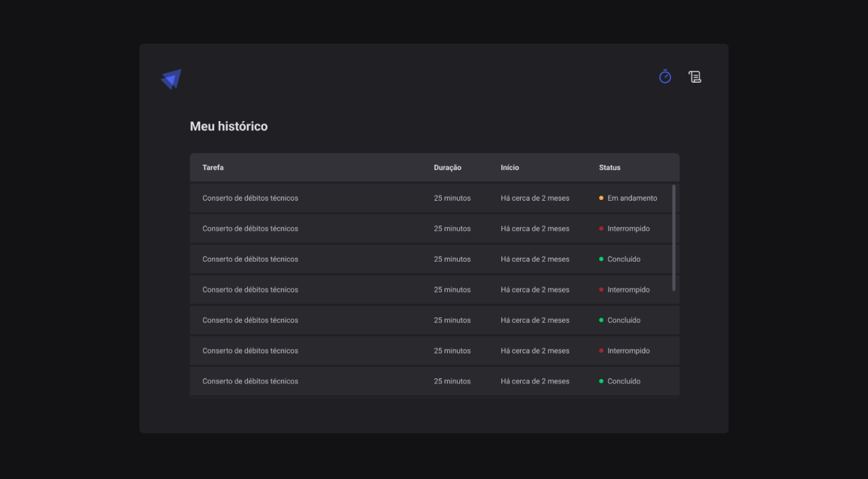Image resolution: width=868 pixels, height=479 pixels.
Task: Click the blue triangle app logo
Action: (x=171, y=79)
